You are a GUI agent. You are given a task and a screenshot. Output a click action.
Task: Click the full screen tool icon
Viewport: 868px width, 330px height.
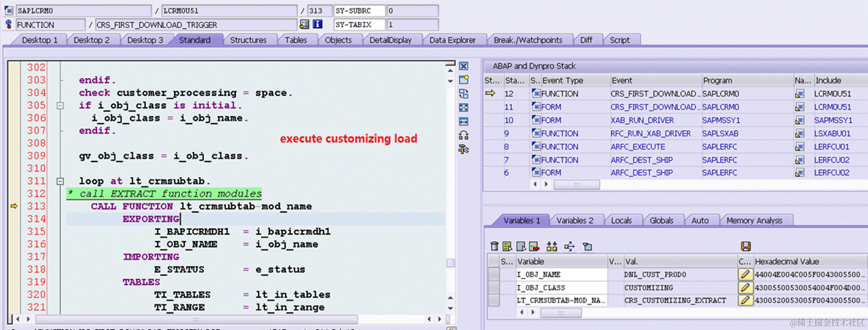coord(463,108)
